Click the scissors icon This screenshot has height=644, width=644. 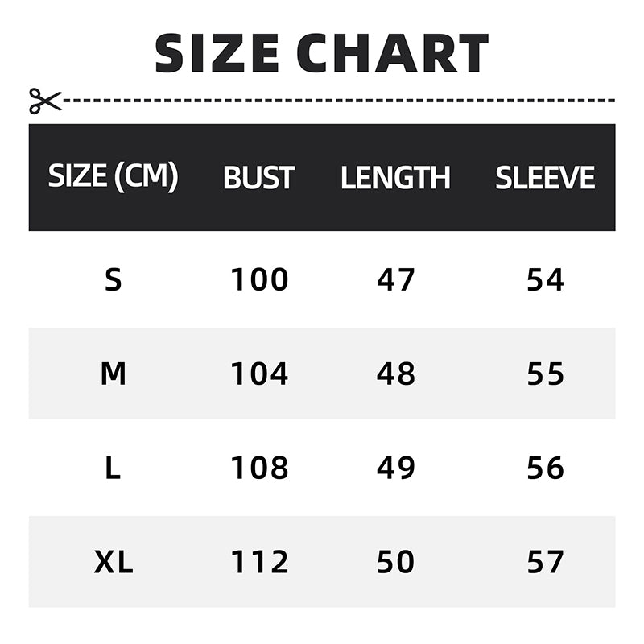pos(45,101)
